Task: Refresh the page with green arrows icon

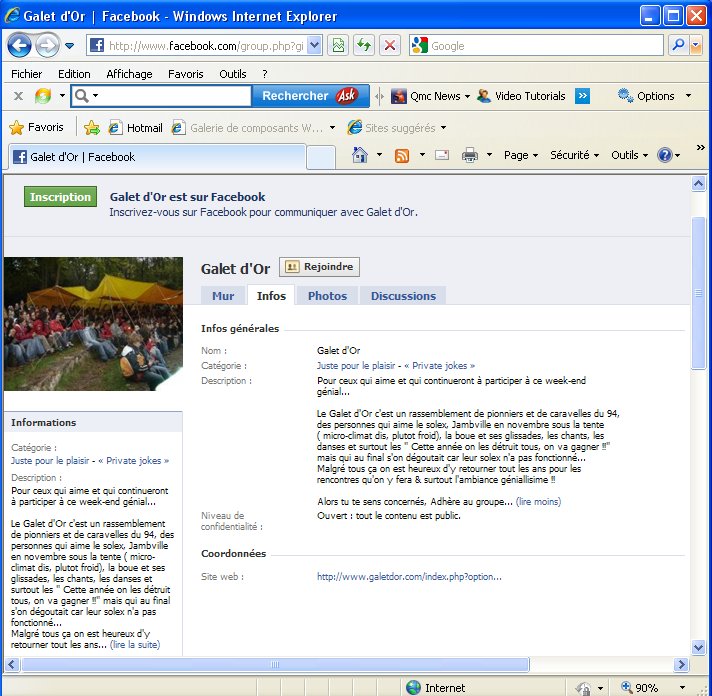Action: click(364, 45)
